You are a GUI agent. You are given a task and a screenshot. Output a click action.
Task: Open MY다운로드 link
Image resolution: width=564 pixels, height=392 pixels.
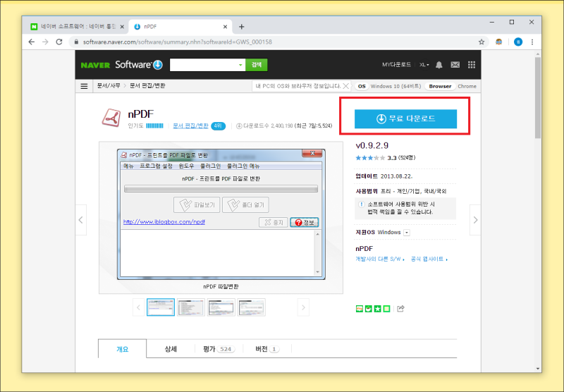click(396, 65)
